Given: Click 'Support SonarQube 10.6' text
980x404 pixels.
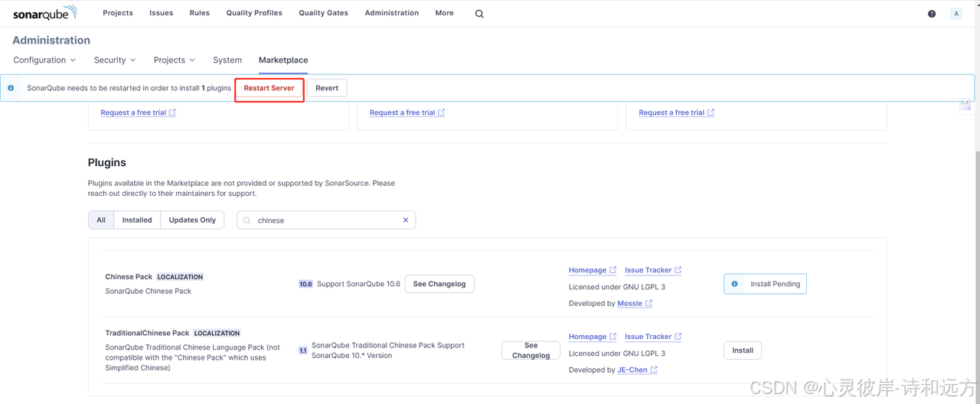Looking at the screenshot, I should tap(358, 284).
